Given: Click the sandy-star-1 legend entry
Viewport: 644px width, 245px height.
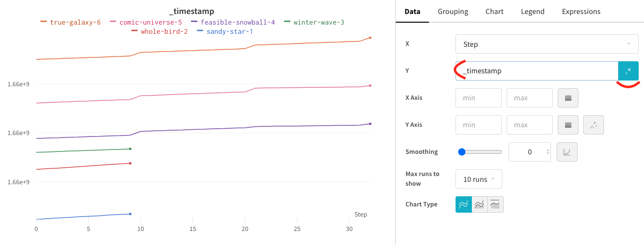Looking at the screenshot, I should (225, 32).
